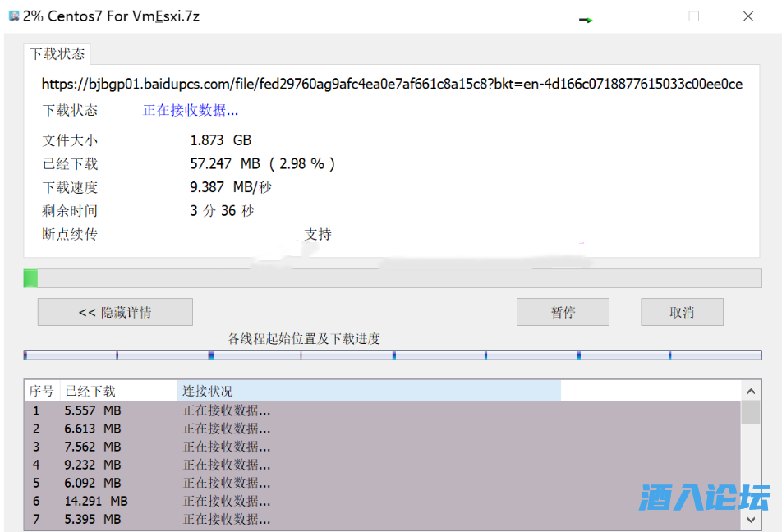
Task: Cancel download with the 取消 button
Action: [x=682, y=312]
